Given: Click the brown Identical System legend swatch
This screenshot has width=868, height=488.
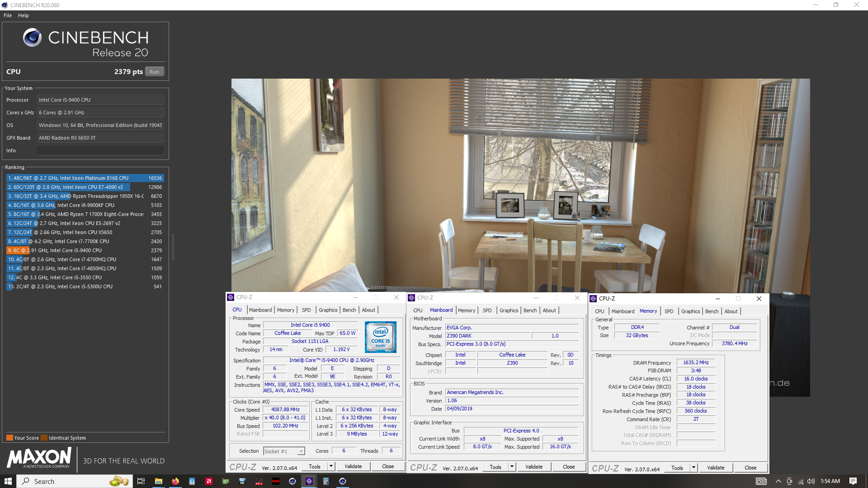Looking at the screenshot, I should (44, 437).
